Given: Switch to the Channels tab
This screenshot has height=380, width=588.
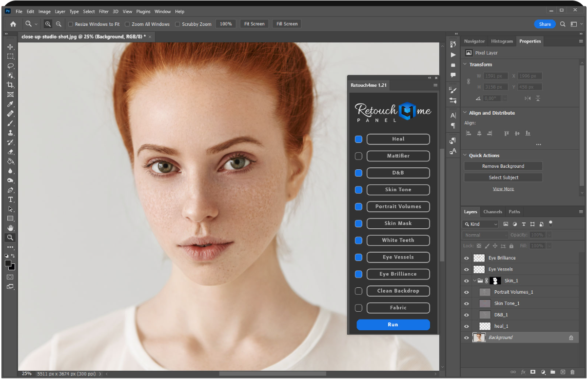Looking at the screenshot, I should coord(492,212).
